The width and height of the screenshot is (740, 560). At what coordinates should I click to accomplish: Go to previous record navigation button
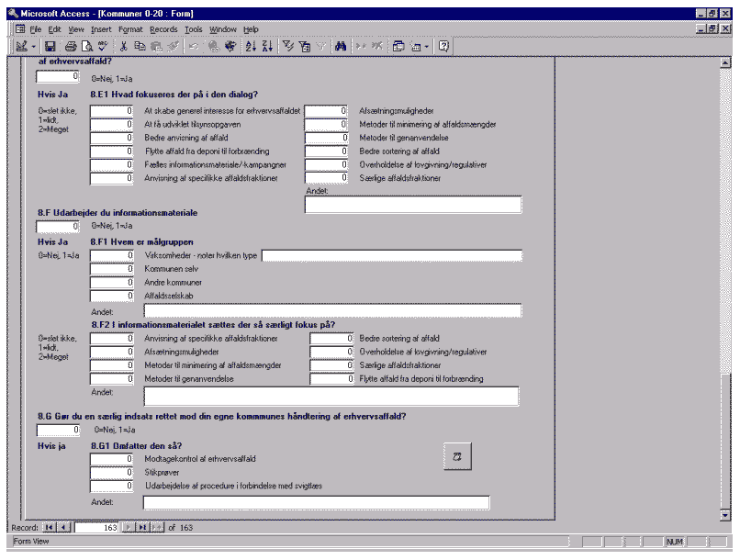tap(64, 528)
